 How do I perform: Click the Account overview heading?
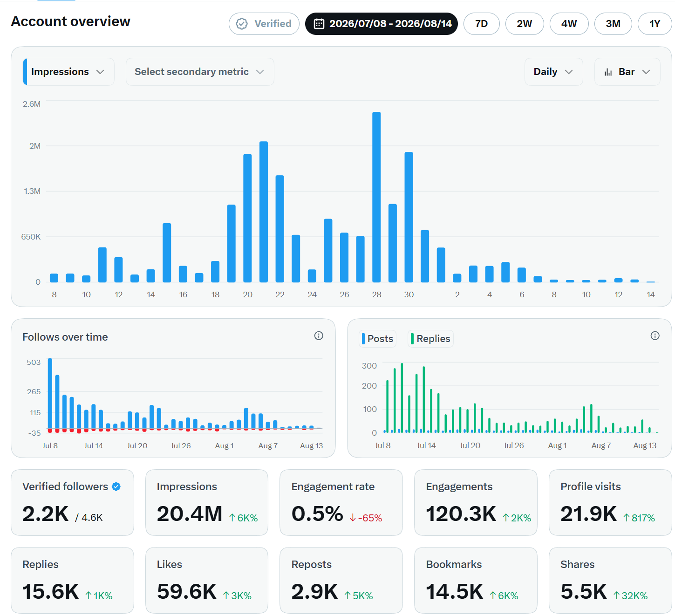[x=71, y=21]
